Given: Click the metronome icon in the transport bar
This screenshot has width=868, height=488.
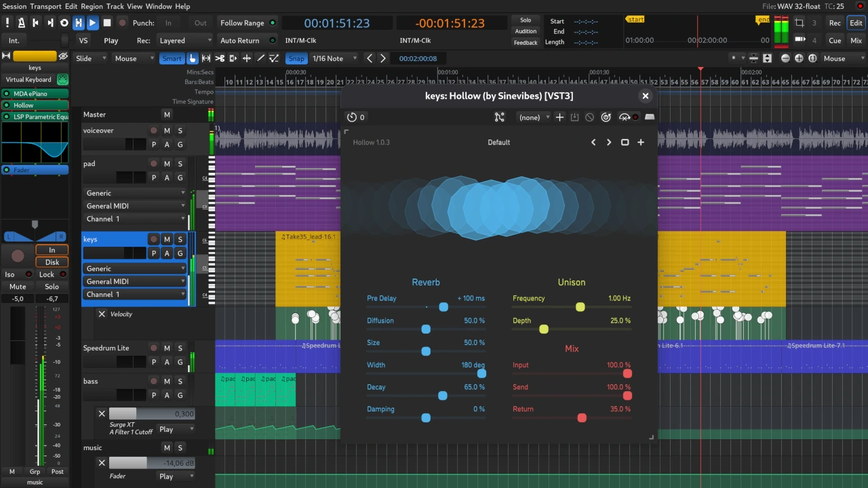Looking at the screenshot, I should [21, 22].
